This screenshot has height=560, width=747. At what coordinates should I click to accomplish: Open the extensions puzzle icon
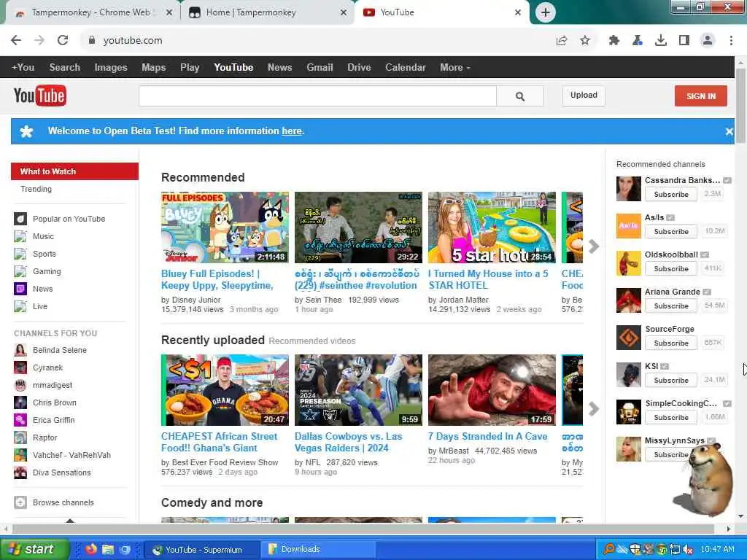coord(614,41)
